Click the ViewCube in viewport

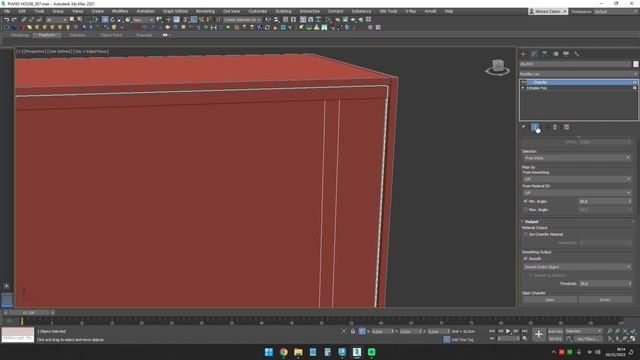[497, 67]
